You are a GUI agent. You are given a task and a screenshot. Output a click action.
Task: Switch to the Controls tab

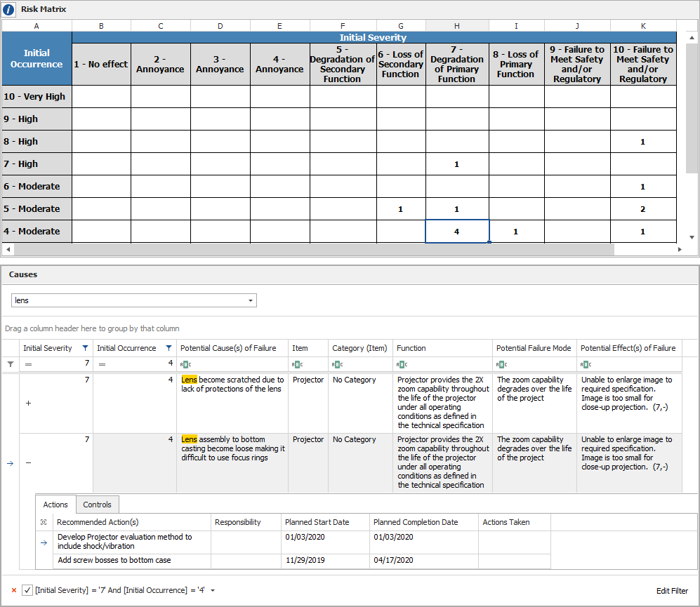coord(98,505)
